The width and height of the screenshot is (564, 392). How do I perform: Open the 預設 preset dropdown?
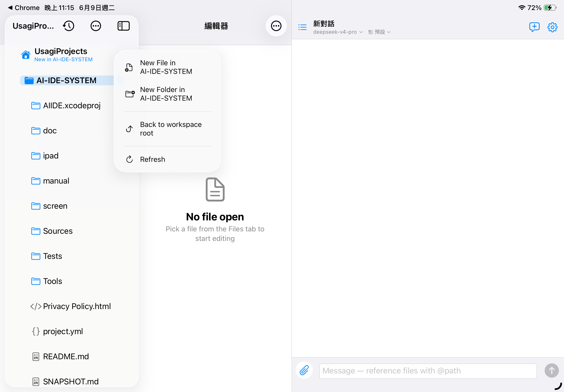(379, 32)
